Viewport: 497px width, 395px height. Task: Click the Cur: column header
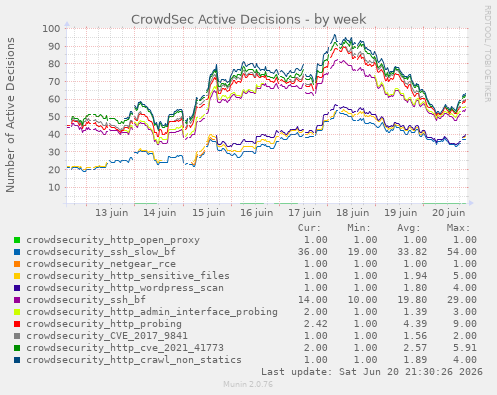point(309,228)
